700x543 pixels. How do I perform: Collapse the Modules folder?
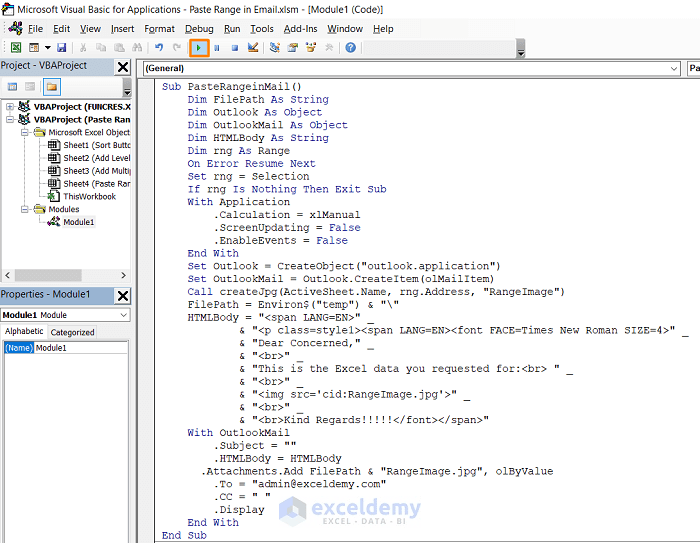(x=25, y=209)
